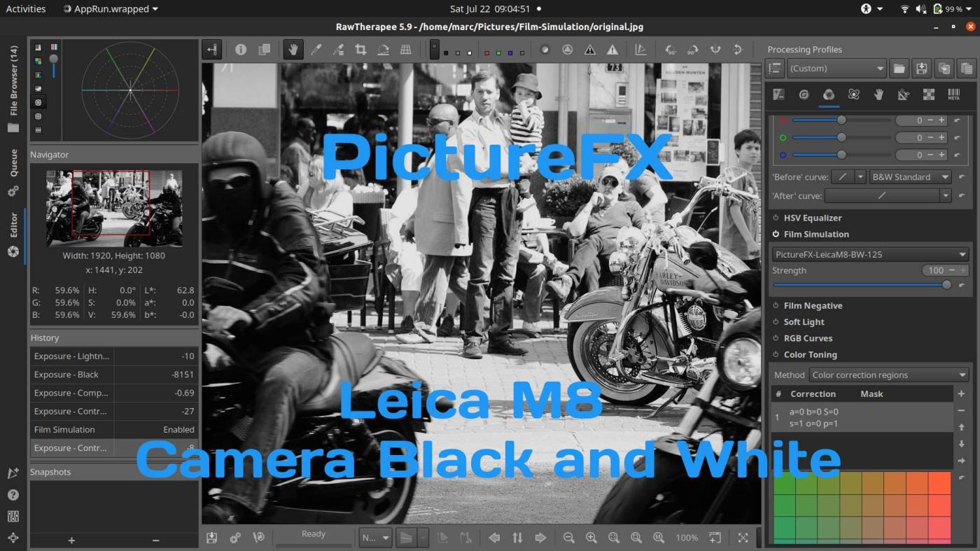Toggle fullscreen mode icon
The height and width of the screenshot is (551, 980).
coord(743,538)
